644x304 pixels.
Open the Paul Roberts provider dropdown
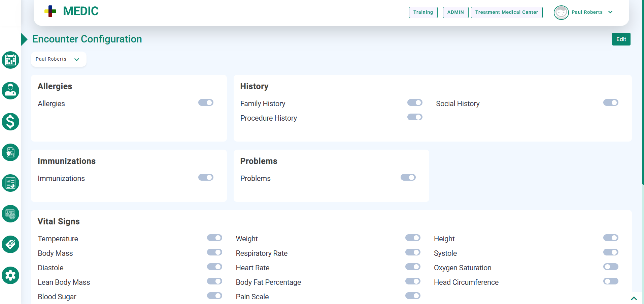(59, 59)
